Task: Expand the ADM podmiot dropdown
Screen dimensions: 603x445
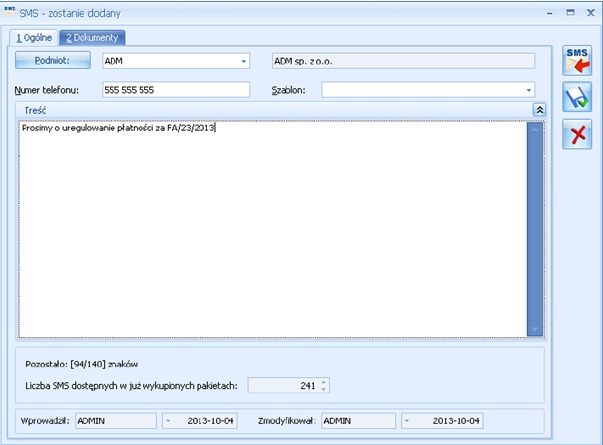Action: tap(243, 61)
